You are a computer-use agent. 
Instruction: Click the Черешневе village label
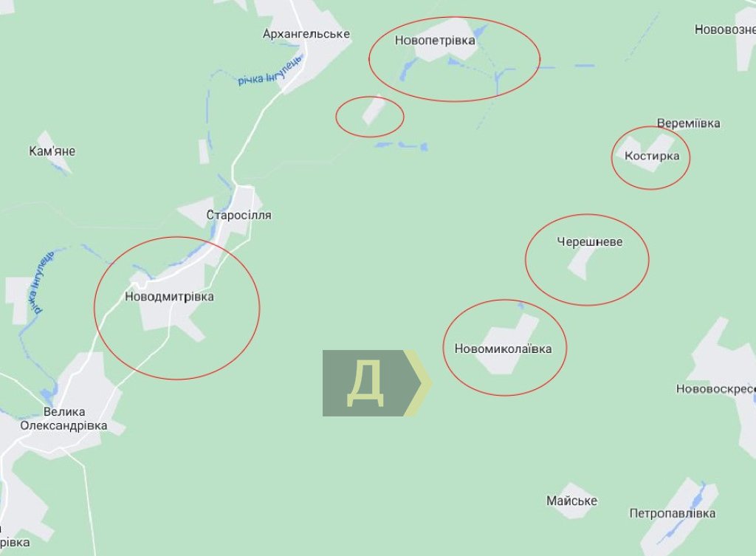click(x=590, y=241)
